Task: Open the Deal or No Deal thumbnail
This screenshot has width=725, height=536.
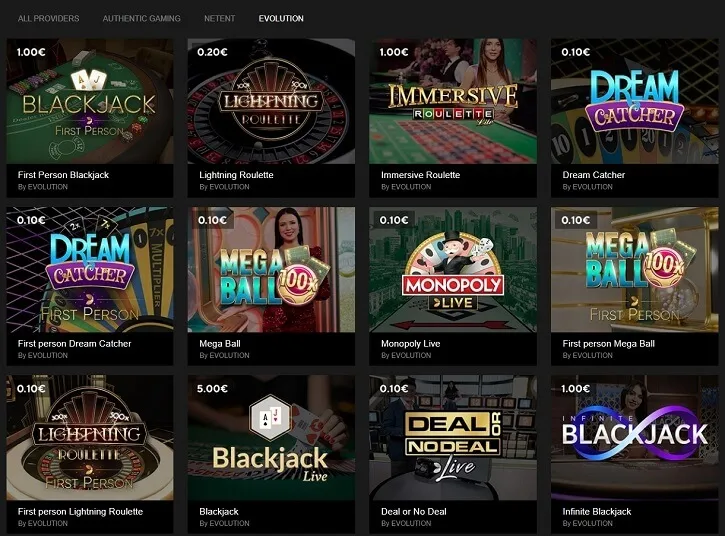Action: (x=453, y=437)
